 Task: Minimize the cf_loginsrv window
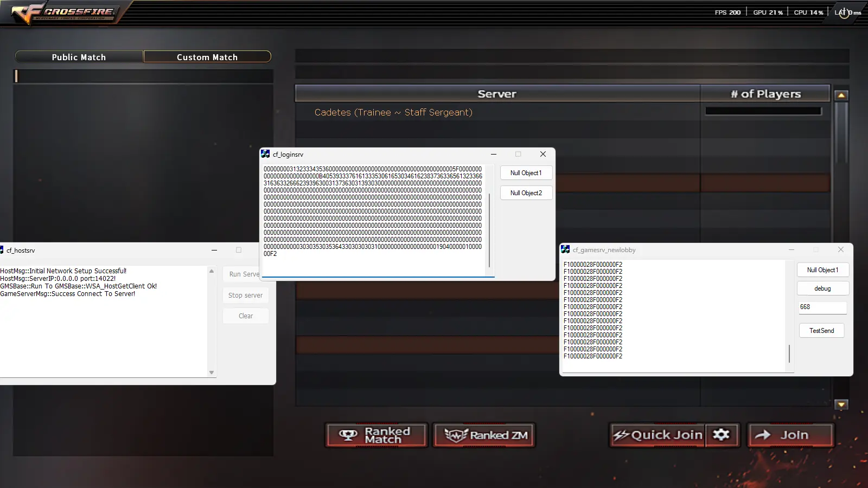[494, 155]
